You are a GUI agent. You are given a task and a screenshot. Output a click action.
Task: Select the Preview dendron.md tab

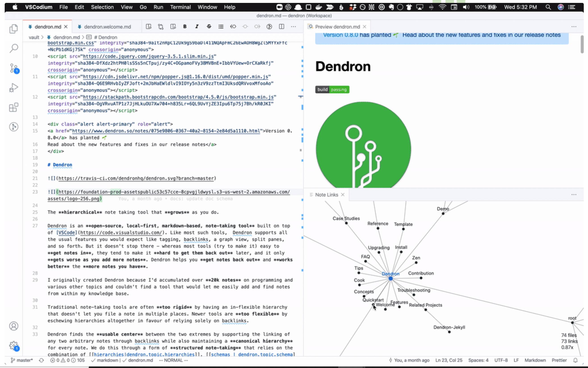pyautogui.click(x=337, y=27)
